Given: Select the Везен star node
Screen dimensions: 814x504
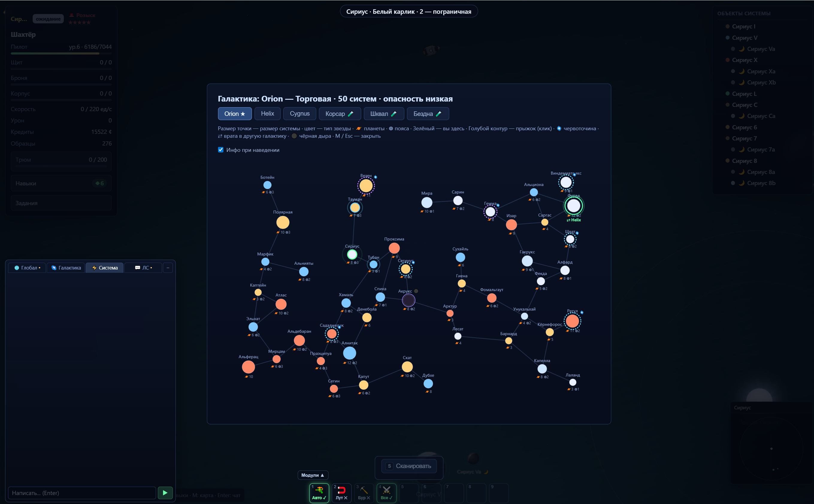Looking at the screenshot, I should 366,186.
